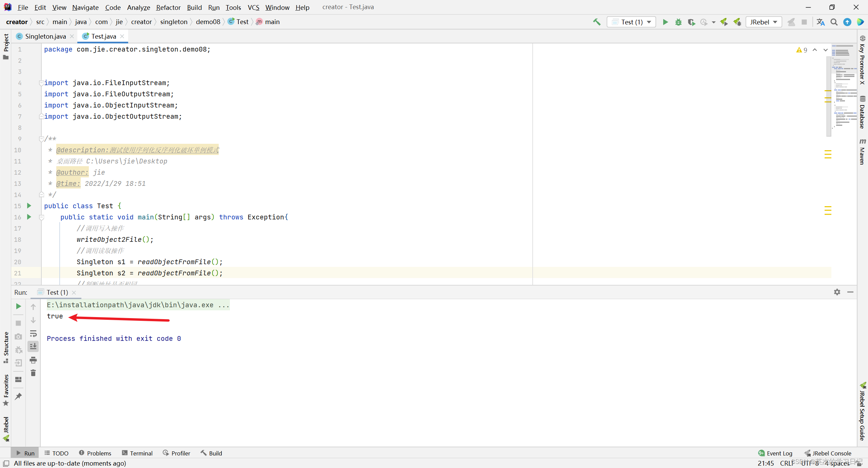
Task: Toggle scroll to end in console
Action: click(x=33, y=346)
